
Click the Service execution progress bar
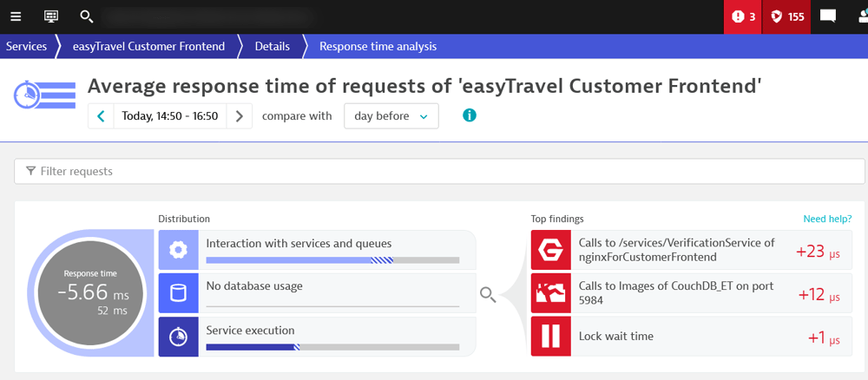[x=332, y=347]
